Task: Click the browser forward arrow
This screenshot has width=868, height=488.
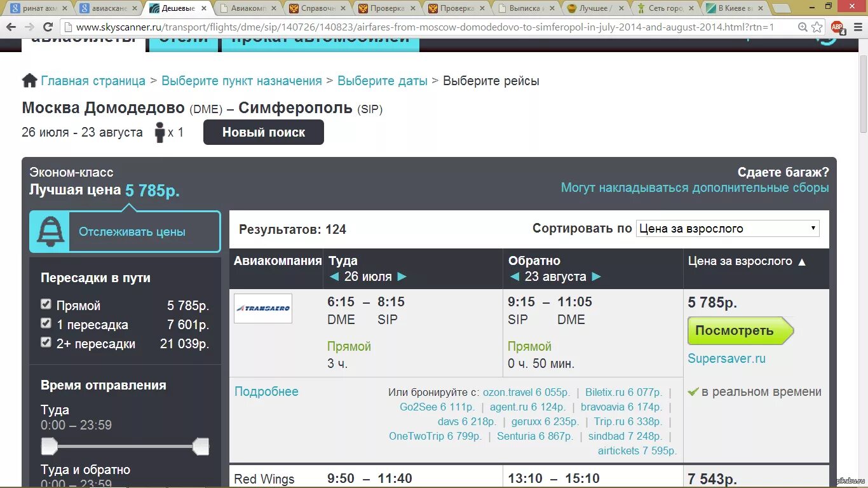Action: [29, 27]
